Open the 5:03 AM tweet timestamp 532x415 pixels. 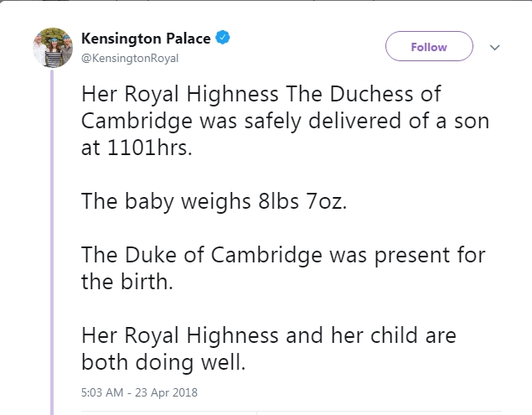click(x=139, y=392)
